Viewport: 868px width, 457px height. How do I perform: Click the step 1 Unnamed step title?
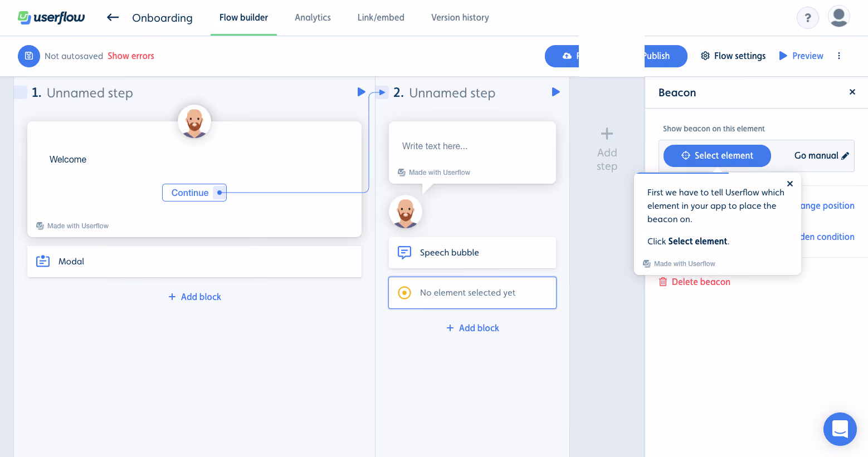[90, 93]
